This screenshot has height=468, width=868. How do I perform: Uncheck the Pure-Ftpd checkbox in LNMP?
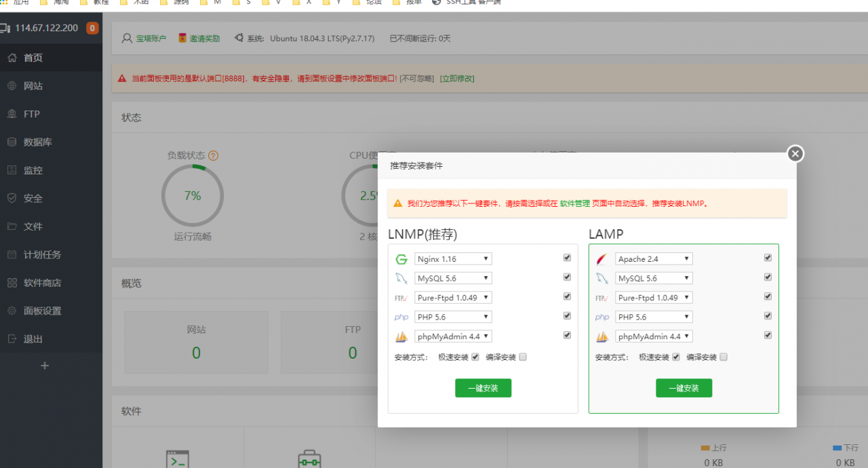click(x=567, y=296)
